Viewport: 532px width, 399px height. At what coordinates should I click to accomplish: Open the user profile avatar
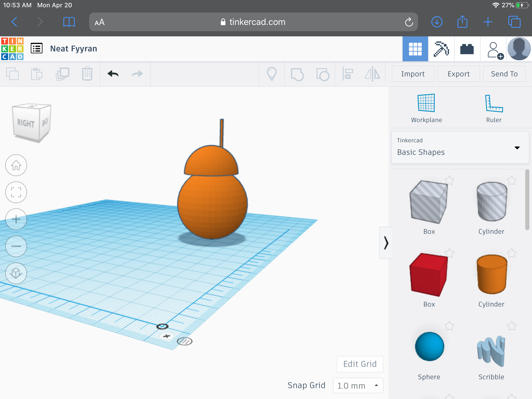point(519,49)
